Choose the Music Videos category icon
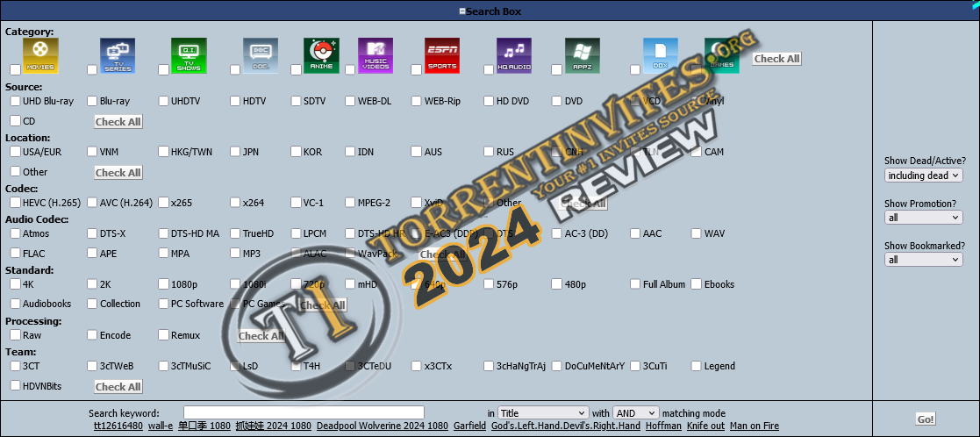This screenshot has height=437, width=980. 376,56
